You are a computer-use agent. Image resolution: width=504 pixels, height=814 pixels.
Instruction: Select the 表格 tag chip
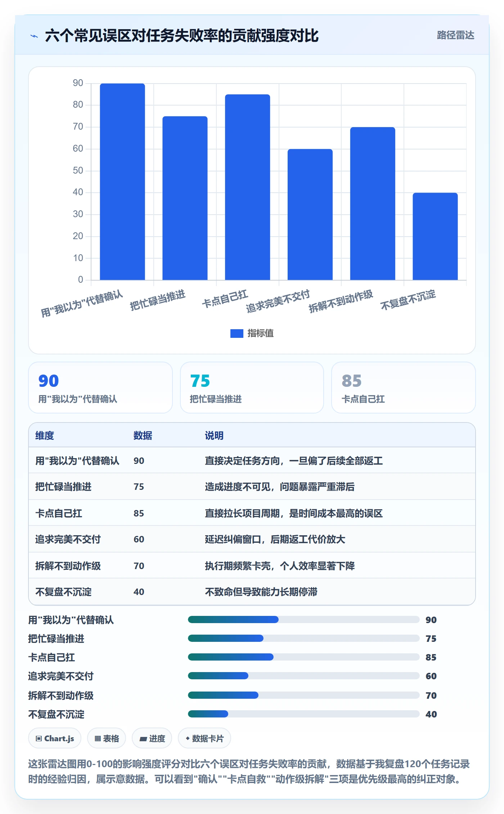[x=107, y=738]
